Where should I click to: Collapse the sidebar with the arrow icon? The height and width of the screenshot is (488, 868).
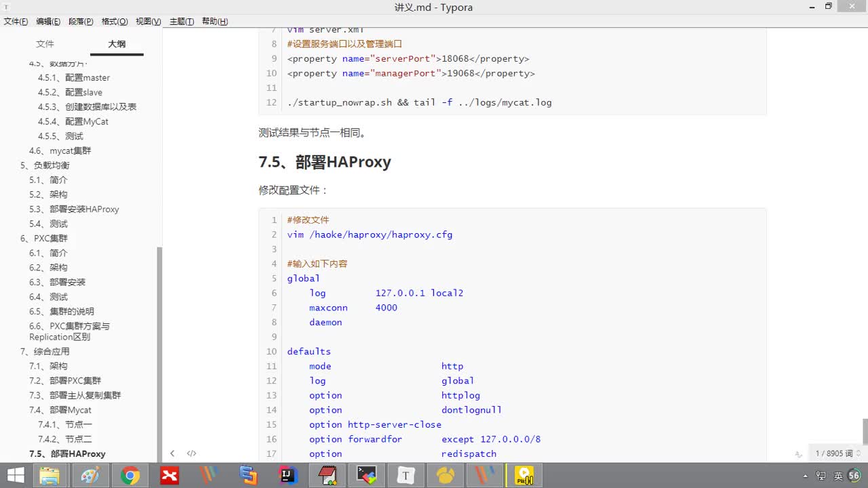[172, 453]
